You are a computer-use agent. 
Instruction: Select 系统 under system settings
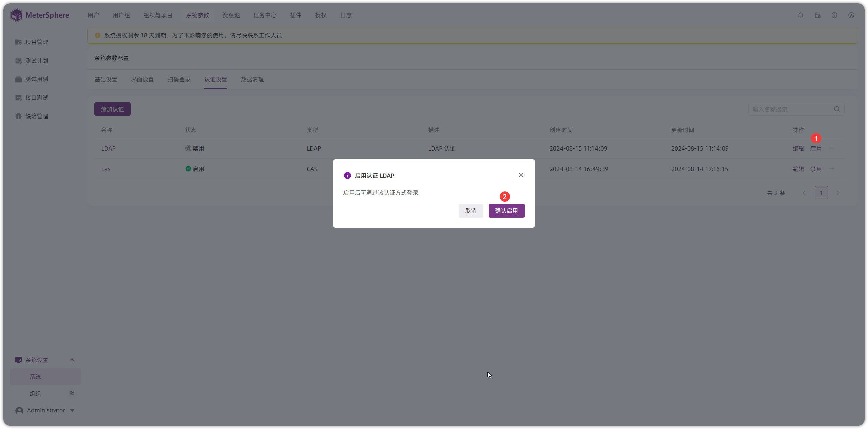click(x=45, y=377)
